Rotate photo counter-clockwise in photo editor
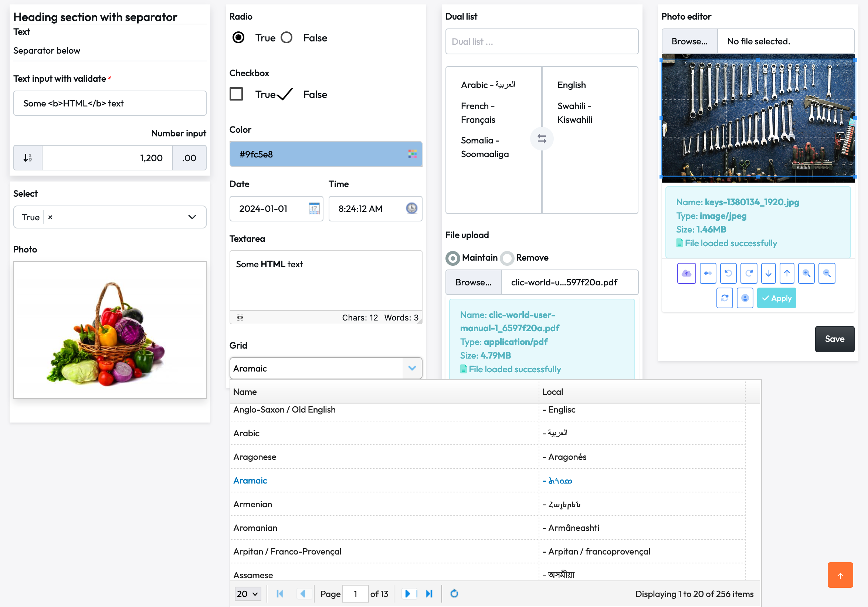 pos(728,273)
